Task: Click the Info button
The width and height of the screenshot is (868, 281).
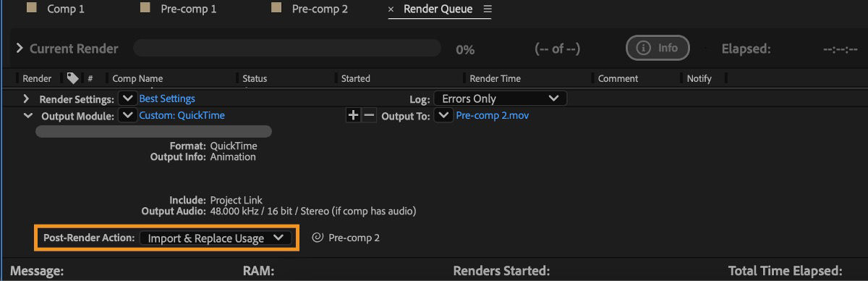Action: pyautogui.click(x=658, y=49)
